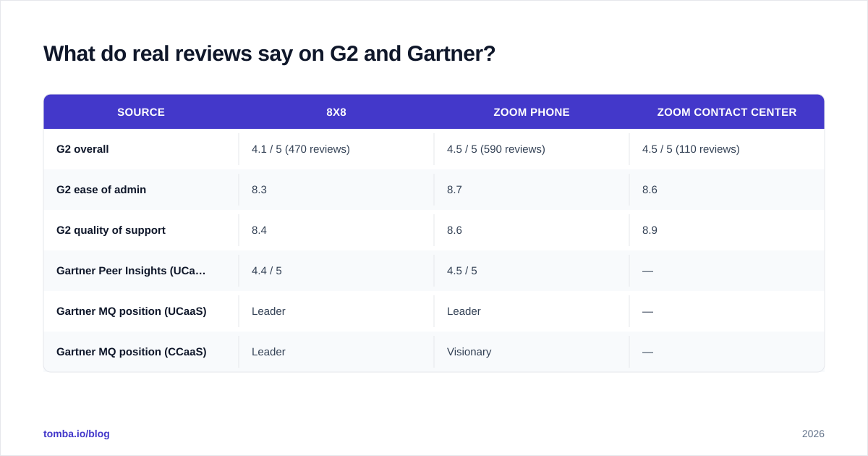Click the "G2 ease of admin" row label
The image size is (868, 456).
point(101,190)
